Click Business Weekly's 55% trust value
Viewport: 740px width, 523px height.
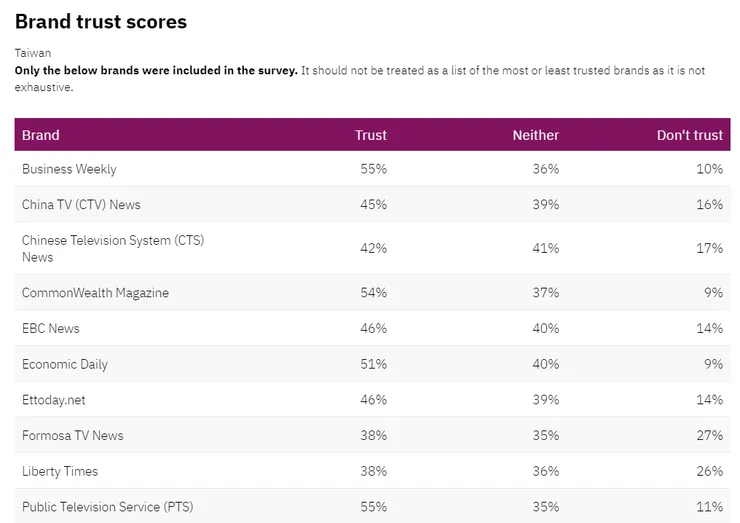[373, 169]
